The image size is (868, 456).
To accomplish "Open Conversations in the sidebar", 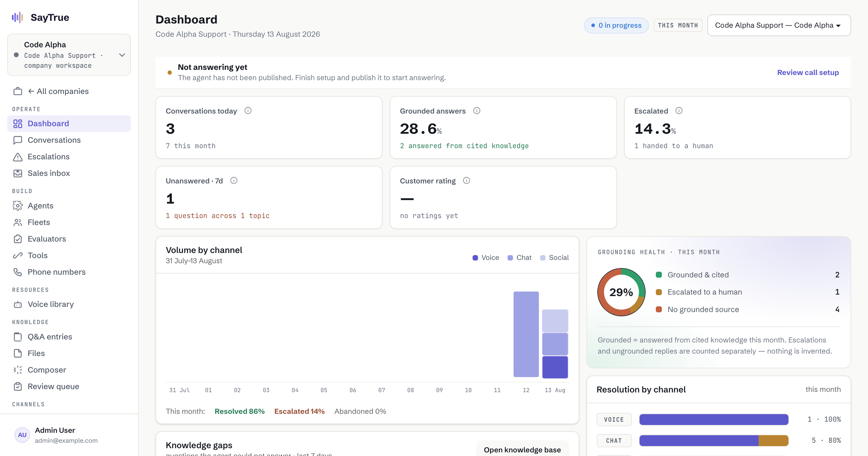I will tap(69, 140).
